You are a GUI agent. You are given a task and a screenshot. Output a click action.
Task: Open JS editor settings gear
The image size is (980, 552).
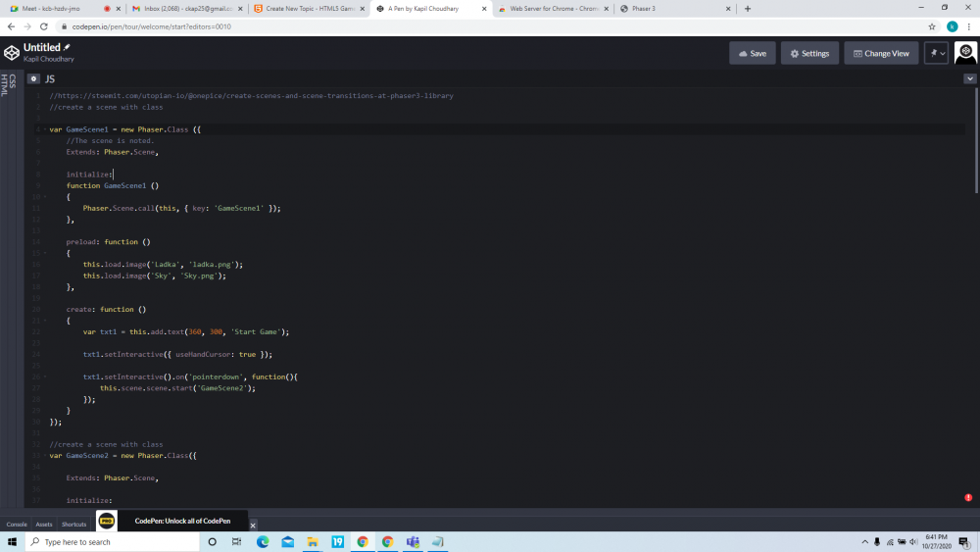pos(33,78)
